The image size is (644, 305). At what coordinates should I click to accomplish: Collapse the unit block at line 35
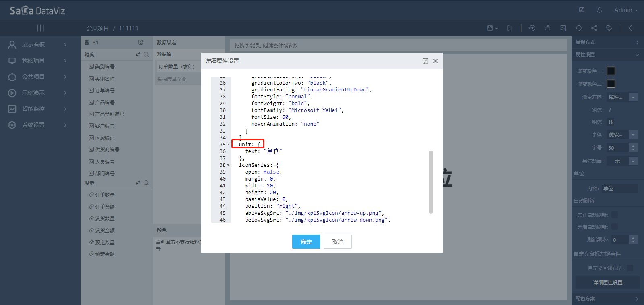tap(229, 145)
